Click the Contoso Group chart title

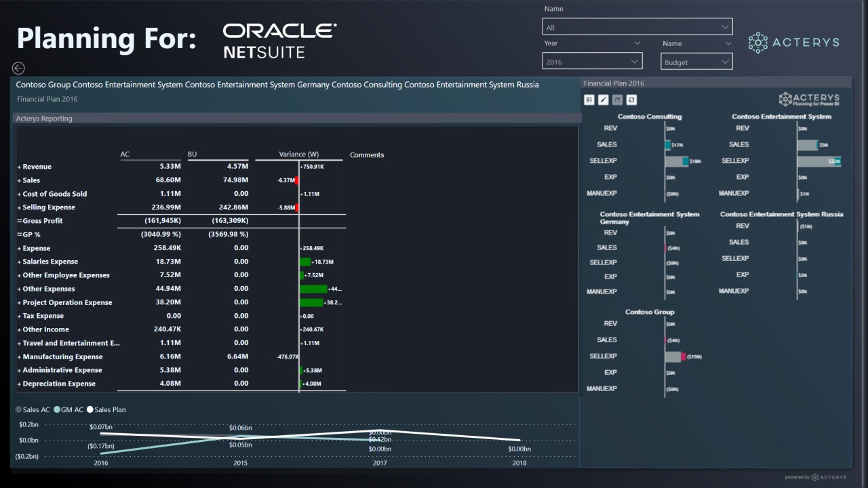click(650, 312)
